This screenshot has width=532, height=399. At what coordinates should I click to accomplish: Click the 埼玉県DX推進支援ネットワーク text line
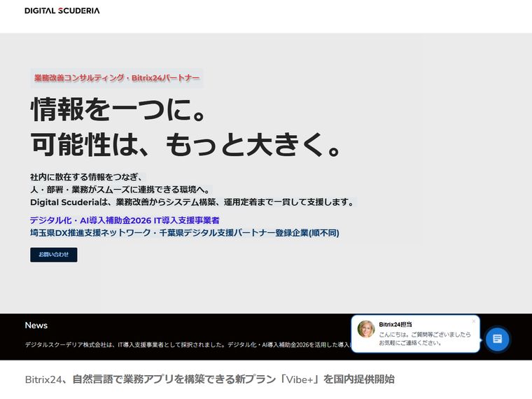[x=185, y=233]
